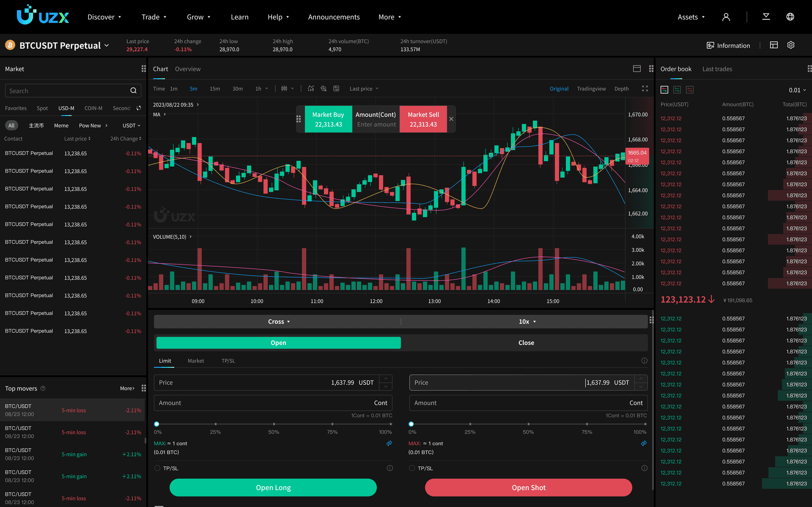Click the swap unit icon under Open Shot
This screenshot has height=507, width=812.
pyautogui.click(x=644, y=443)
